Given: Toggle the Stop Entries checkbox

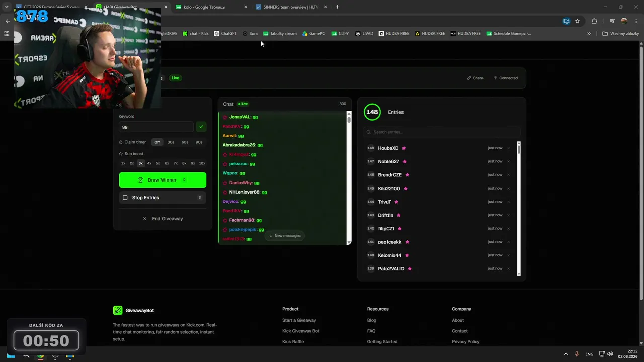Looking at the screenshot, I should coord(125,198).
